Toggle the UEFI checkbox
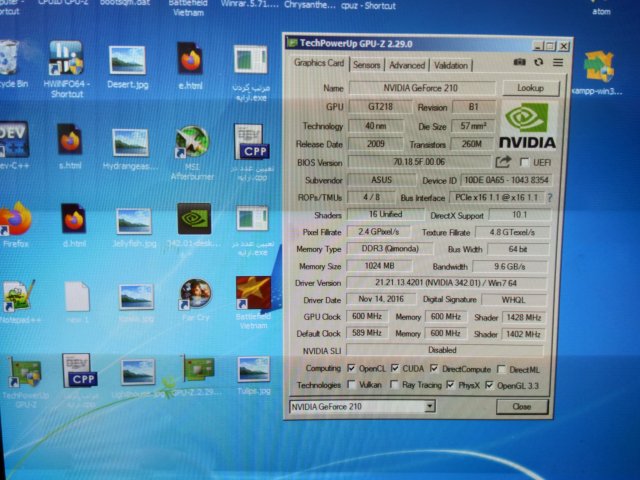This screenshot has height=480, width=640. tap(525, 162)
